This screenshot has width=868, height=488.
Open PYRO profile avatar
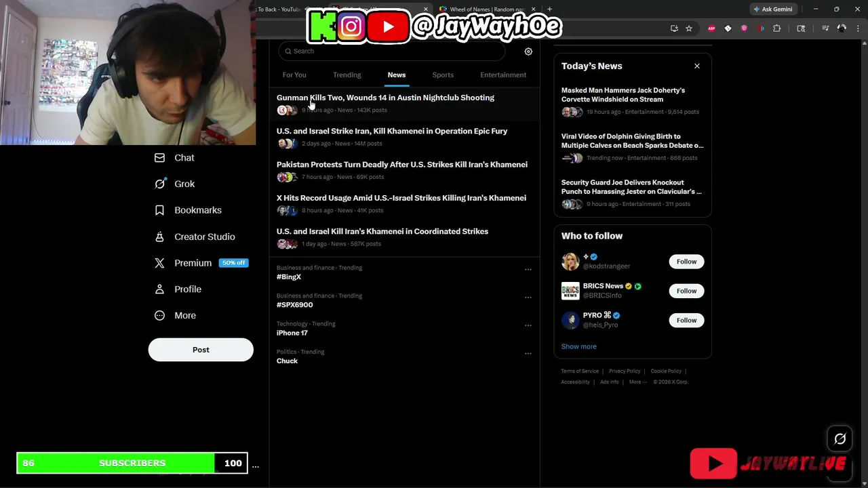570,320
